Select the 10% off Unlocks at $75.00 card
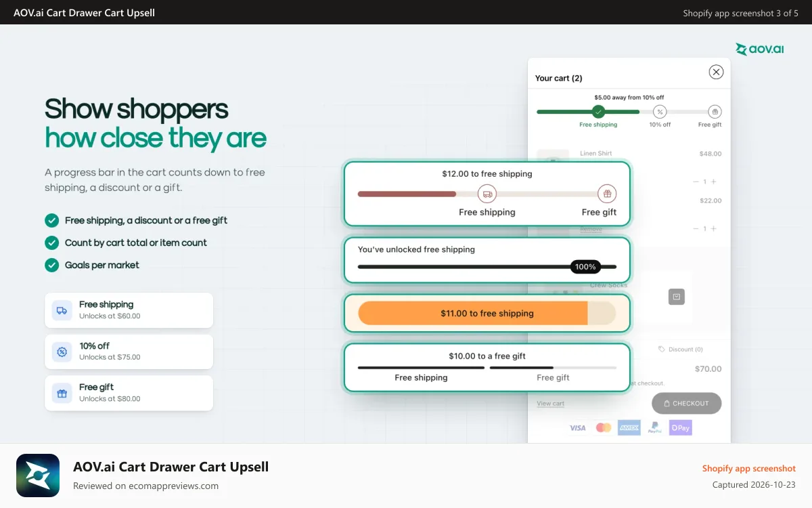Screen dimensions: 812x508 click(x=129, y=352)
